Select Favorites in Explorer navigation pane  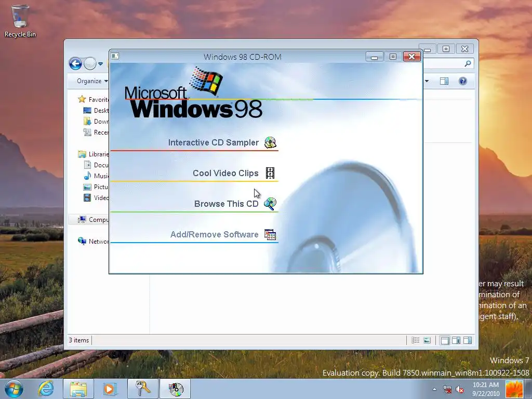point(94,99)
